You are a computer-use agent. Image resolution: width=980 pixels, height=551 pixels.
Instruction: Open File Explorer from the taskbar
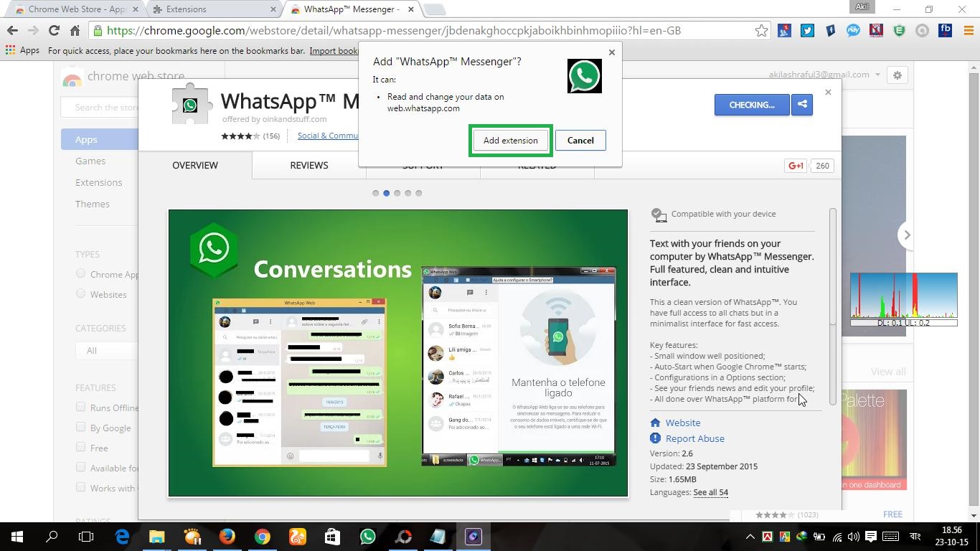156,537
